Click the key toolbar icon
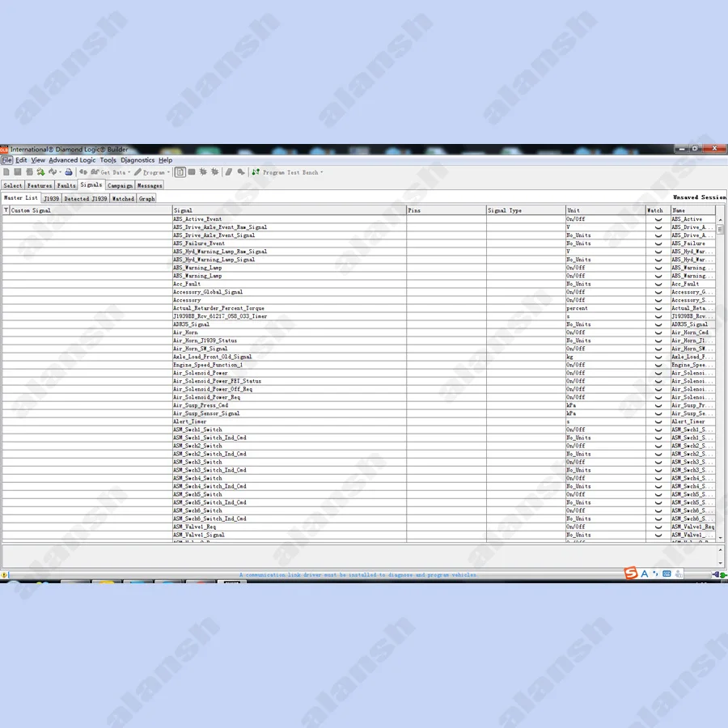Viewport: 728px width, 728px height. coord(241,172)
